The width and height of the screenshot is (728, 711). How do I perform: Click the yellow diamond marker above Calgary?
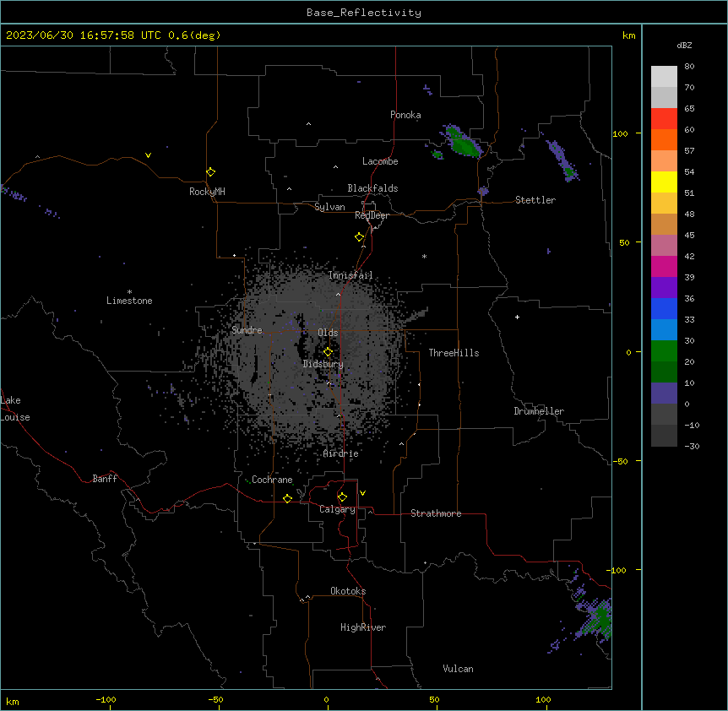(x=342, y=497)
